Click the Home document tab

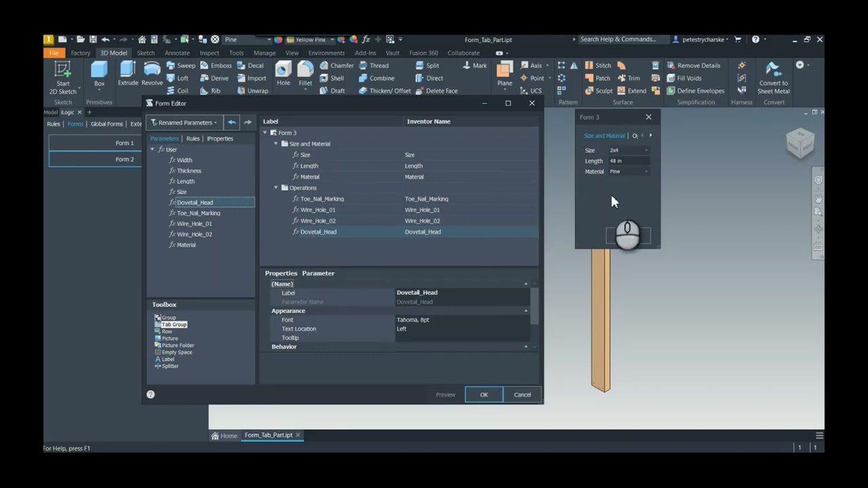[224, 436]
